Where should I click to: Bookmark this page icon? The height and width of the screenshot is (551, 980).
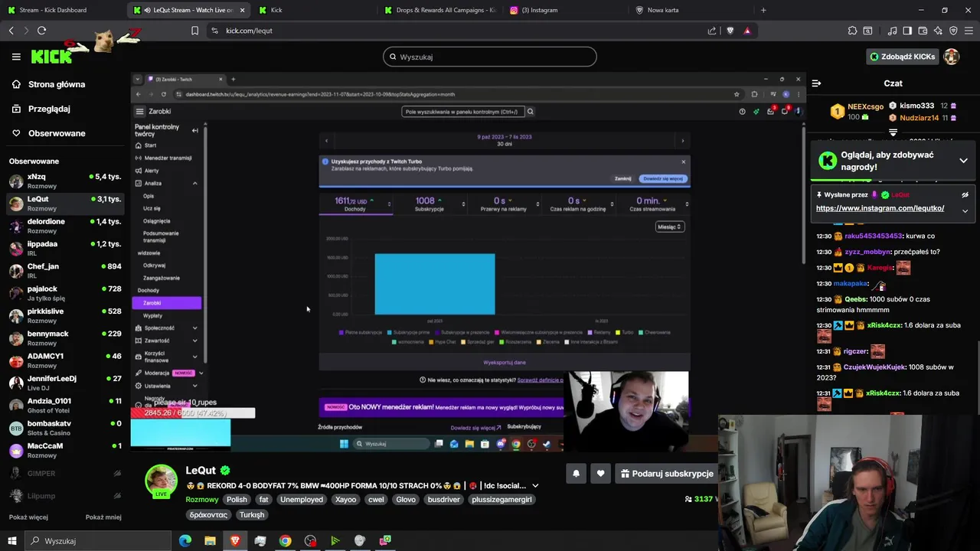tap(194, 31)
